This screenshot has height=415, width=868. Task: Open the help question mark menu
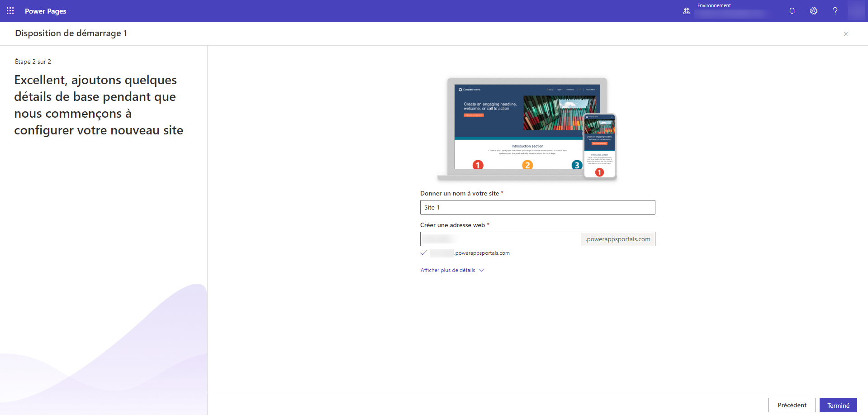[x=835, y=11]
